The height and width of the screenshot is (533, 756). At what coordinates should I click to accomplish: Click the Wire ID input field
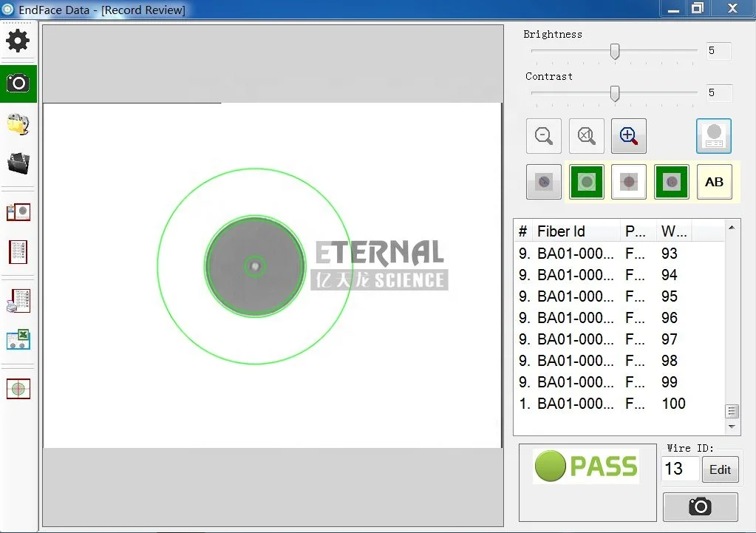click(x=680, y=469)
